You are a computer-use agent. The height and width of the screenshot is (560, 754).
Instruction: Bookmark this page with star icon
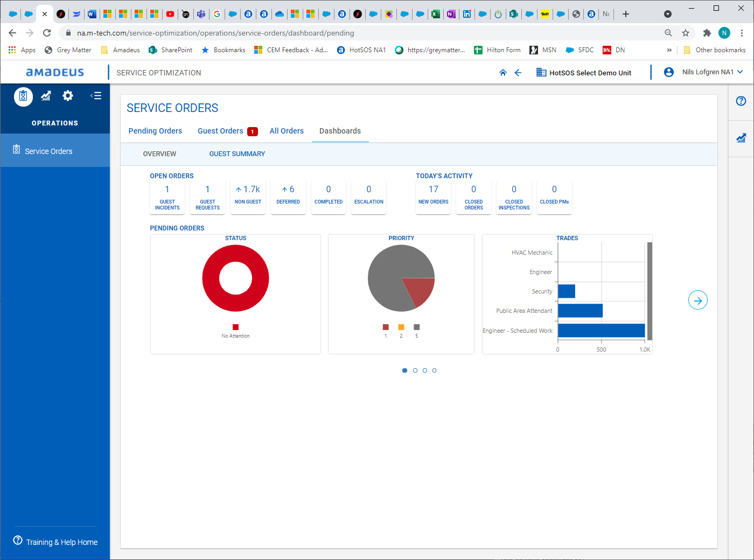(686, 33)
